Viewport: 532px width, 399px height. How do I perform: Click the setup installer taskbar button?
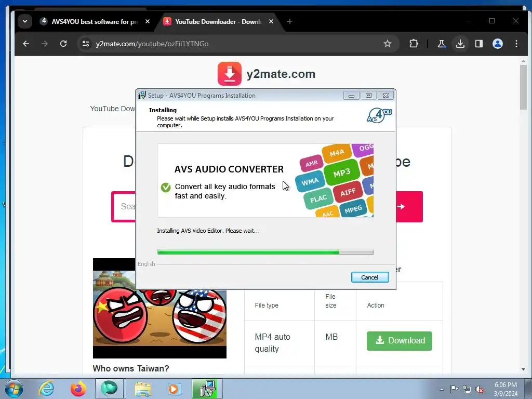pyautogui.click(x=207, y=389)
